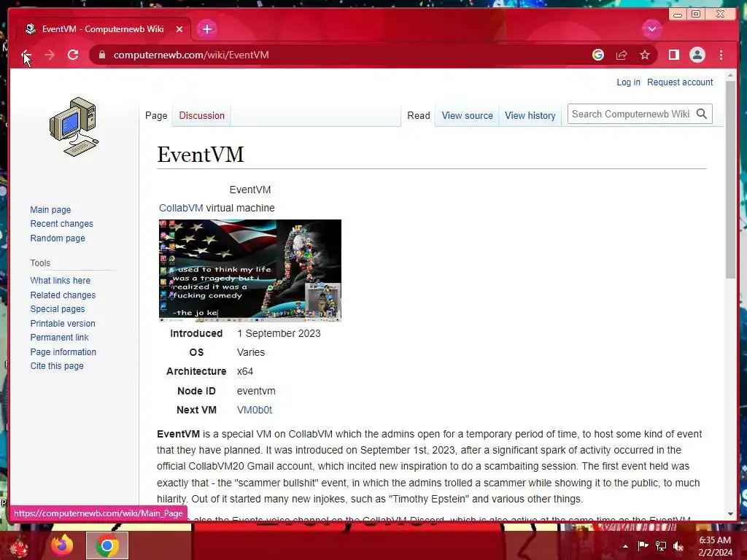Open a Random page

pyautogui.click(x=58, y=238)
